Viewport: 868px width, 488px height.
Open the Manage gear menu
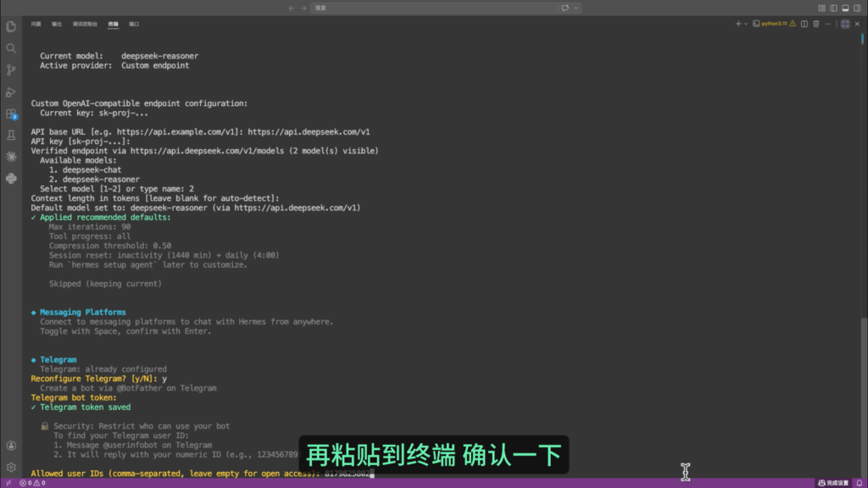coord(11,467)
